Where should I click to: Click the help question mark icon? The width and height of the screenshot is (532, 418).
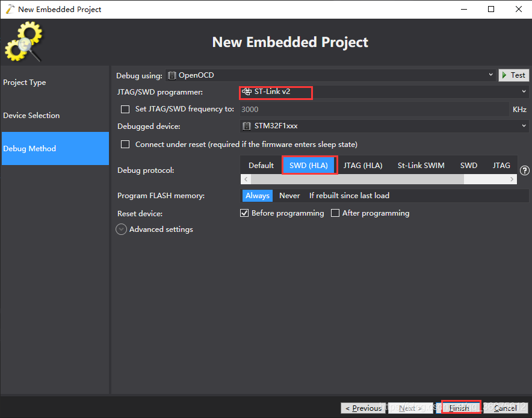coord(525,170)
